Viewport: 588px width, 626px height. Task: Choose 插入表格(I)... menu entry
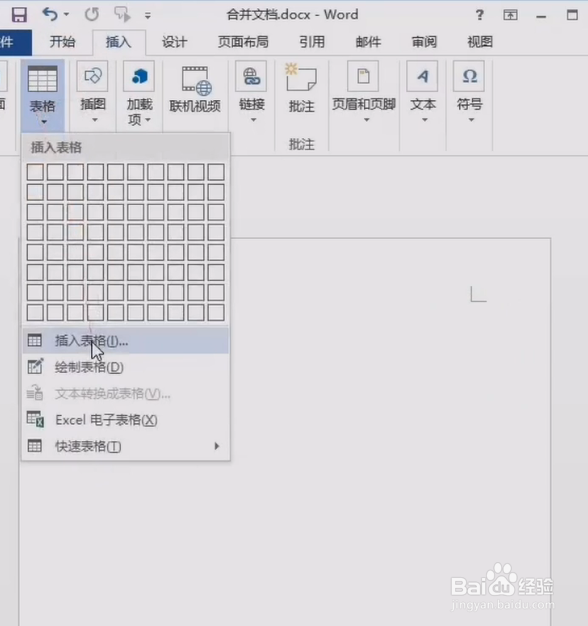click(126, 341)
